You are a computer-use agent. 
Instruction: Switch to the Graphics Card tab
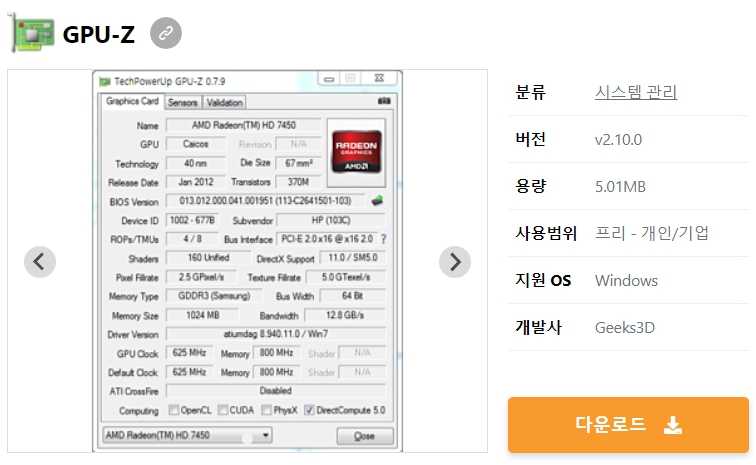click(x=132, y=101)
